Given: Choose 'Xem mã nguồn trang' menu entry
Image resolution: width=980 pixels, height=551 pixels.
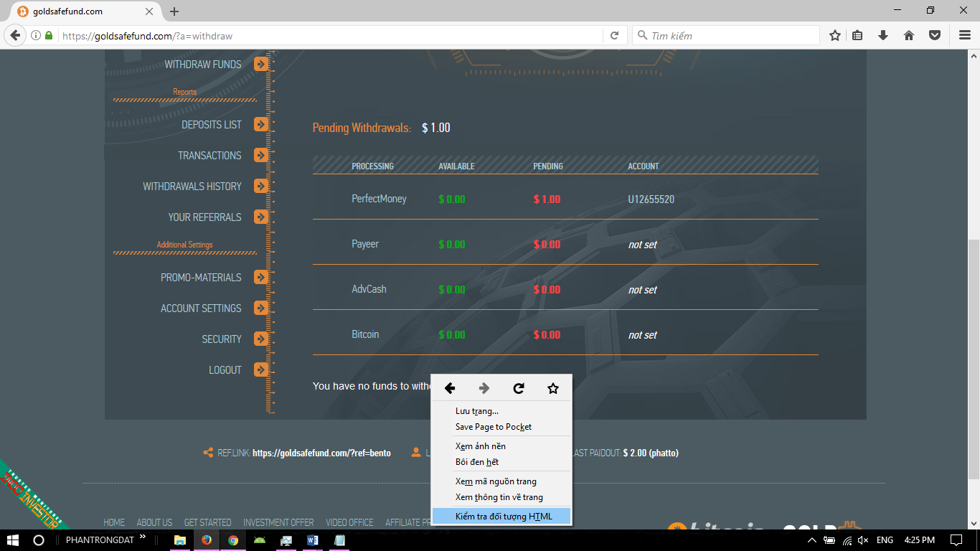Looking at the screenshot, I should pos(501,481).
